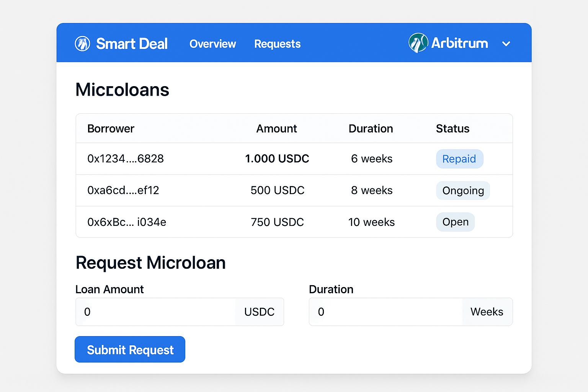Click the Repaid status badge
This screenshot has width=588, height=392.
tap(459, 158)
